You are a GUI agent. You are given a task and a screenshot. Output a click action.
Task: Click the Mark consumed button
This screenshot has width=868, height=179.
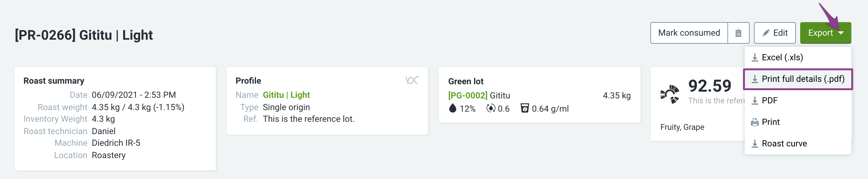pyautogui.click(x=689, y=33)
